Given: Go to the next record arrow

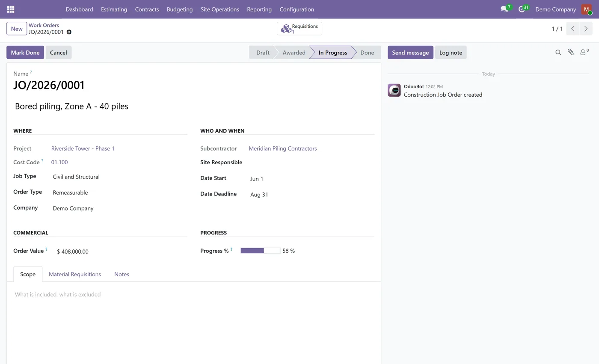Looking at the screenshot, I should coord(586,29).
